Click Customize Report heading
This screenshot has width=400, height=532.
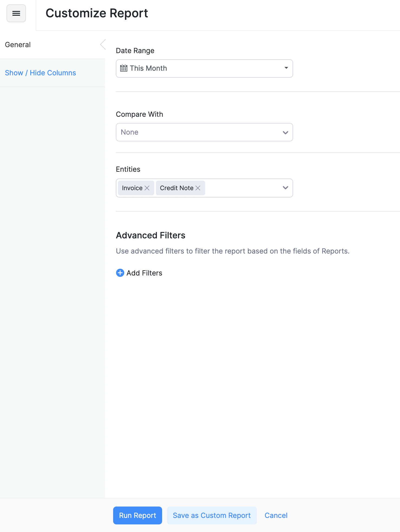97,13
